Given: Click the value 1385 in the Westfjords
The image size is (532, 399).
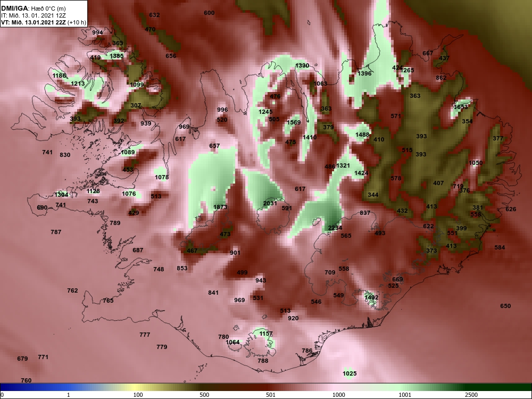Looking at the screenshot, I should pos(117,56).
